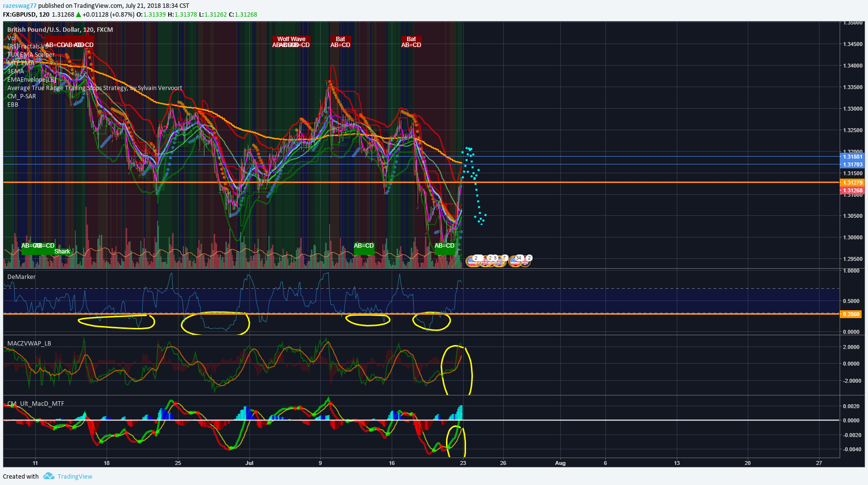The image size is (868, 485).
Task: Click the Wolf Wave pattern label
Action: click(x=291, y=39)
